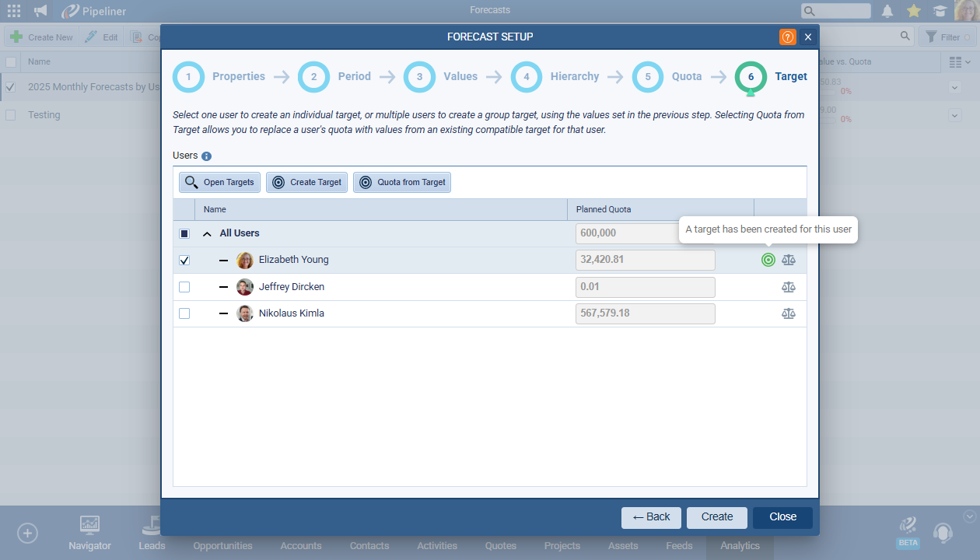
Task: Open the orange help question mark icon
Action: pyautogui.click(x=787, y=37)
